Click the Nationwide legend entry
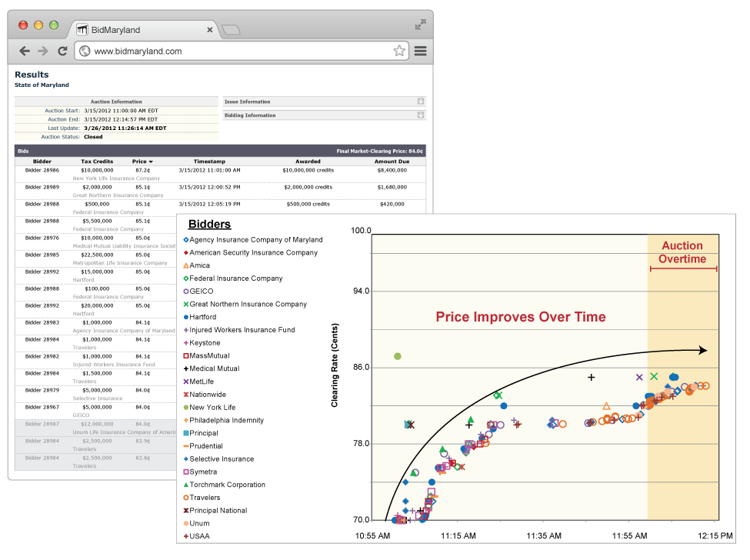 205,395
